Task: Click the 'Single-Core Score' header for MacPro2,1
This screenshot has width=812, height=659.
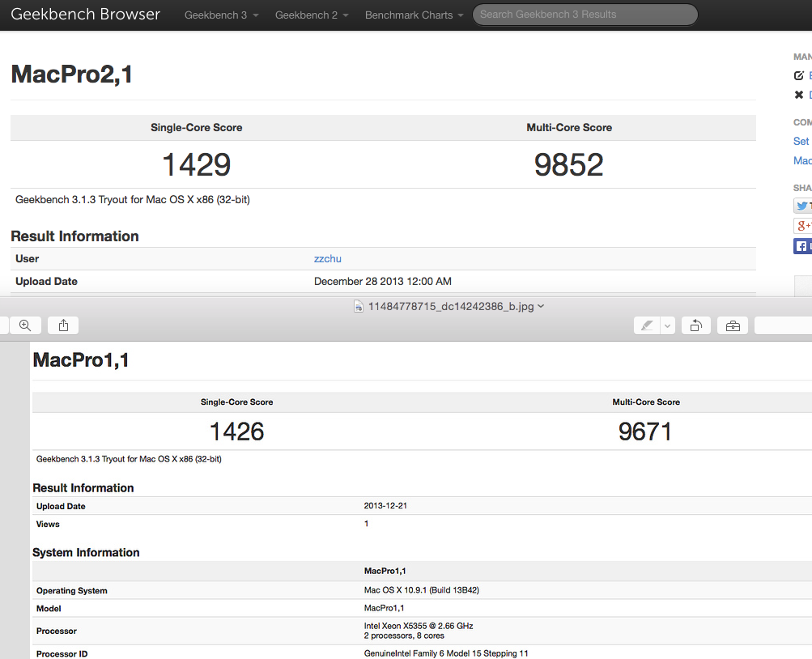Action: (196, 127)
